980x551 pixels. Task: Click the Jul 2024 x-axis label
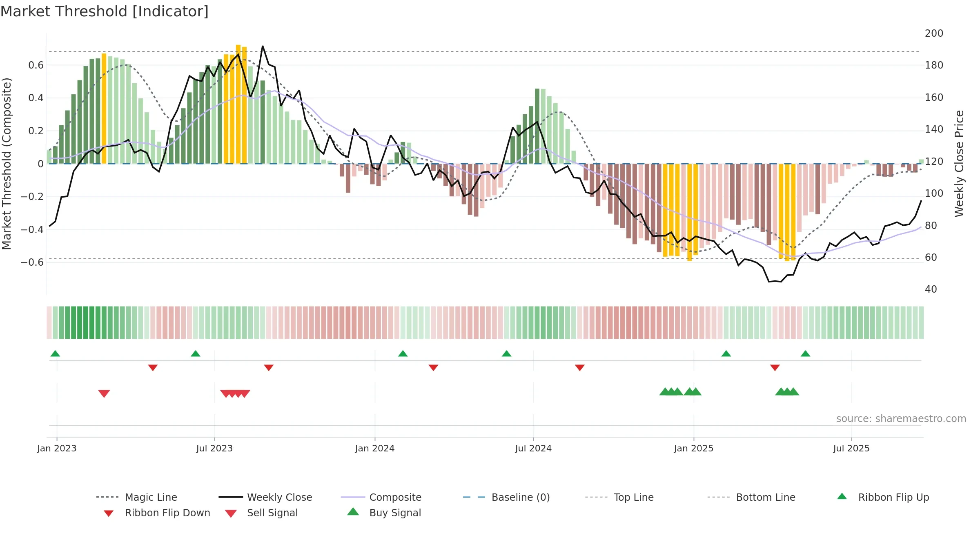click(x=533, y=449)
